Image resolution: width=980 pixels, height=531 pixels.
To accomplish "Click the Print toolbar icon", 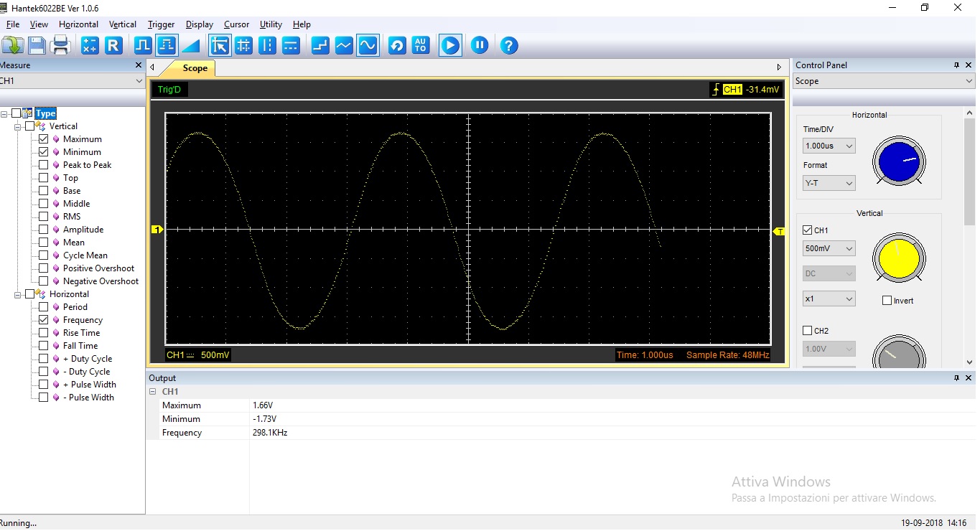I will pos(61,46).
